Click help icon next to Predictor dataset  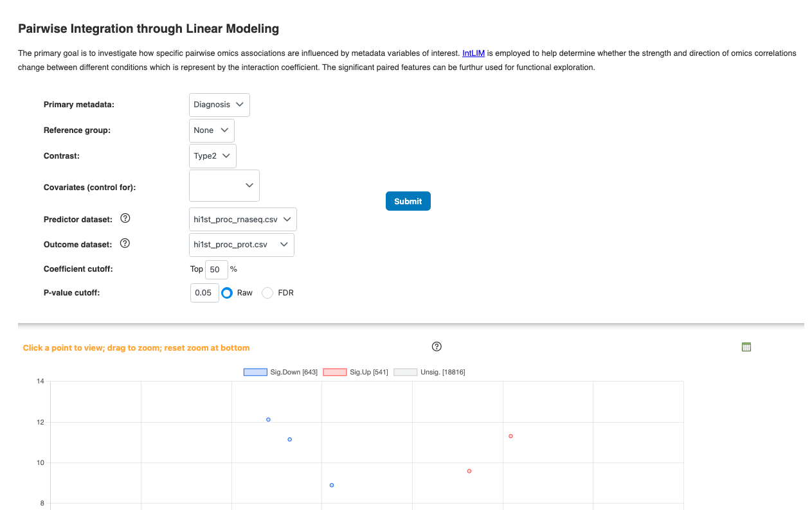tap(125, 218)
